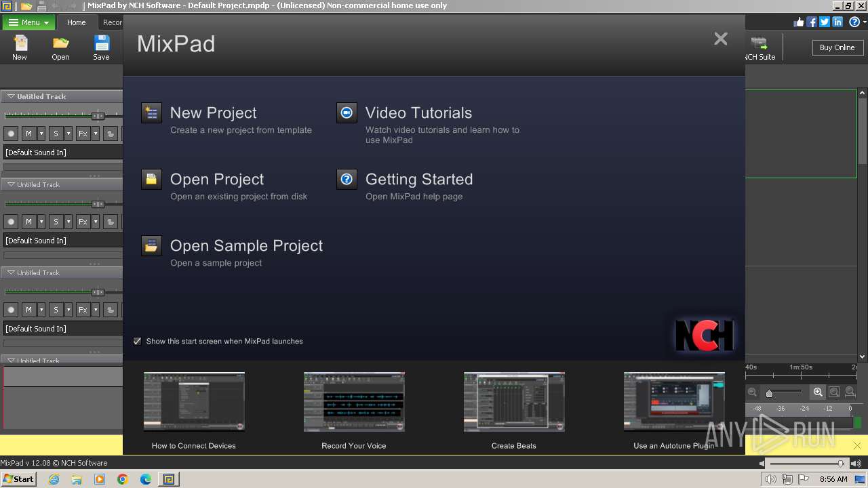Open How to Connect Devices tutorial thumbnail
868x488 pixels.
pos(194,401)
